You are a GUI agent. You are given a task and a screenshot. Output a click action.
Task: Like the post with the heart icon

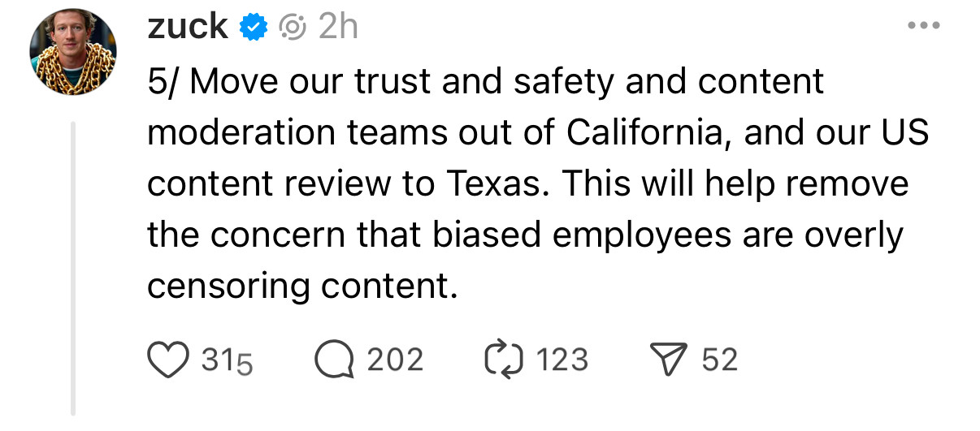[167, 360]
